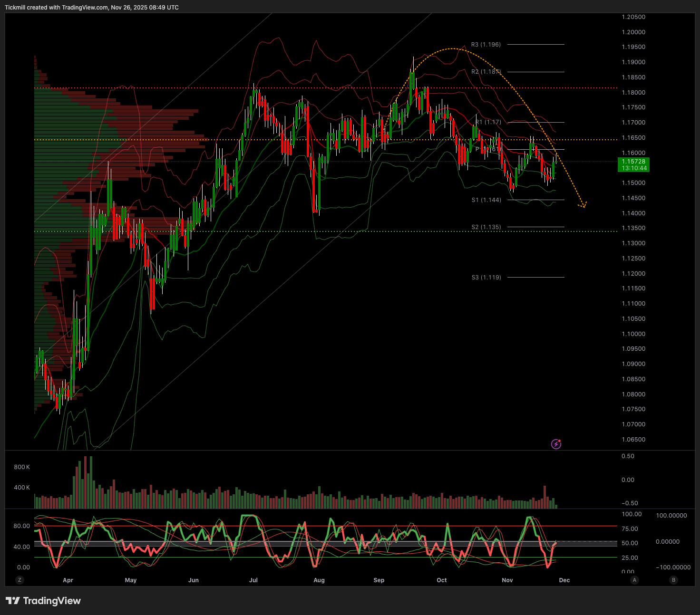Viewport: 700px width, 615px height.
Task: Click the Sep label on the time axis
Action: pyautogui.click(x=379, y=580)
